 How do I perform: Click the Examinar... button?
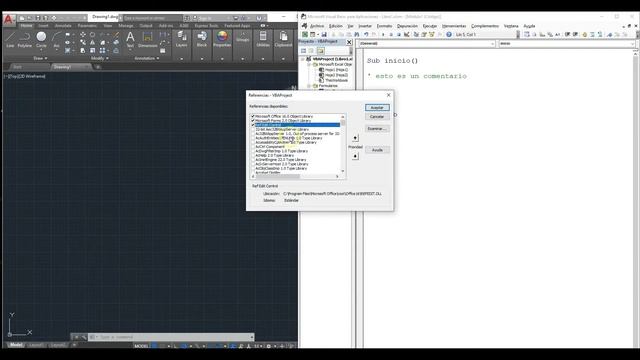click(x=377, y=129)
